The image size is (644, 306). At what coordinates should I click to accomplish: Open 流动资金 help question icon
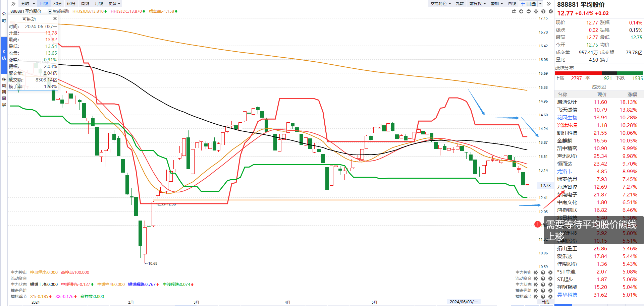(543, 279)
